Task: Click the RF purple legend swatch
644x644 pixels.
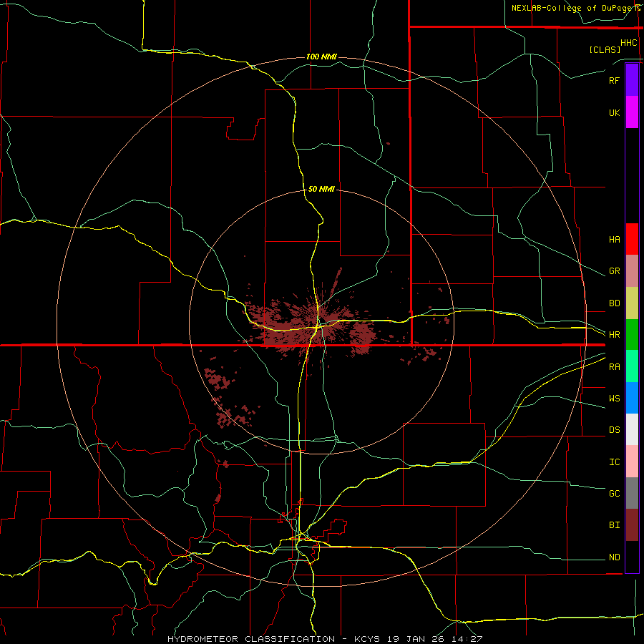Action: tap(632, 80)
